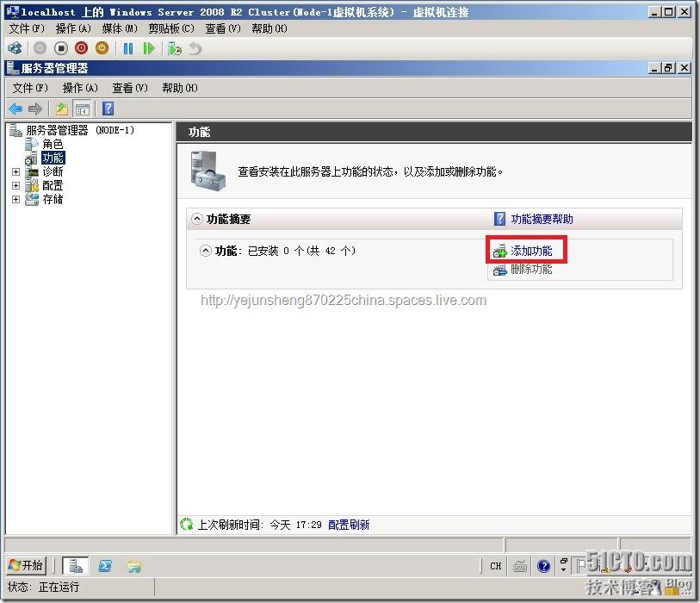Click the 添加功能 plus icon
The height and width of the screenshot is (603, 700).
pyautogui.click(x=500, y=252)
